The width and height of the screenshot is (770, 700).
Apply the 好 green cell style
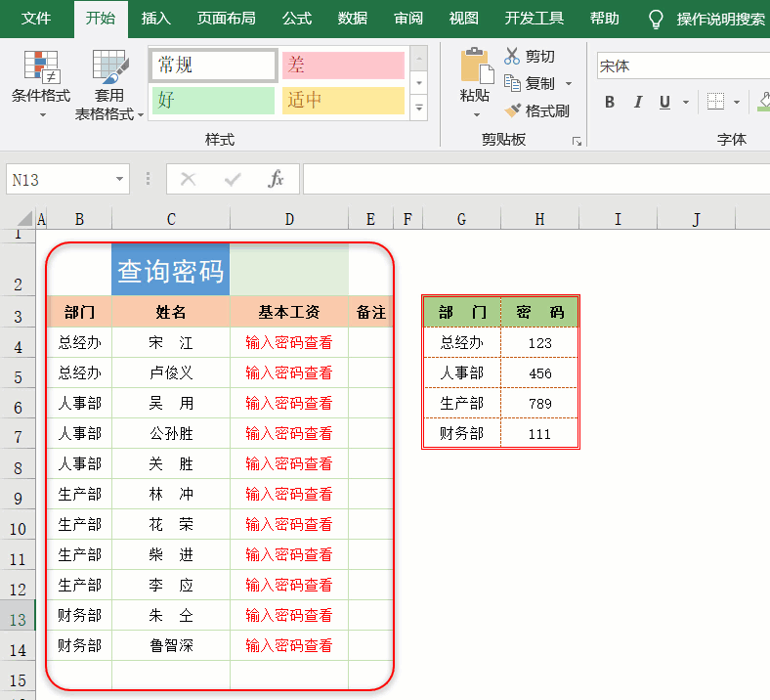pos(213,101)
